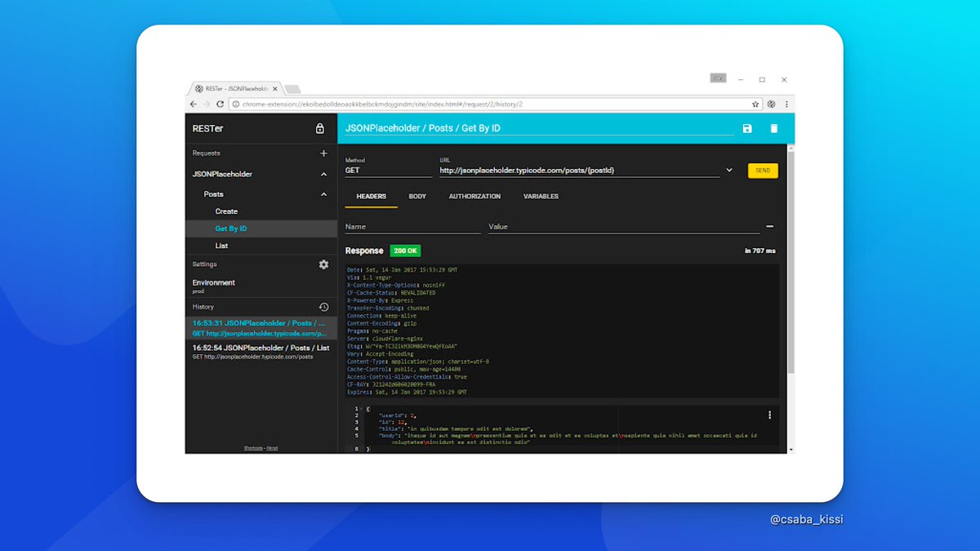Select the RESTer - JSONPlaceholder browser tab

tap(235, 88)
